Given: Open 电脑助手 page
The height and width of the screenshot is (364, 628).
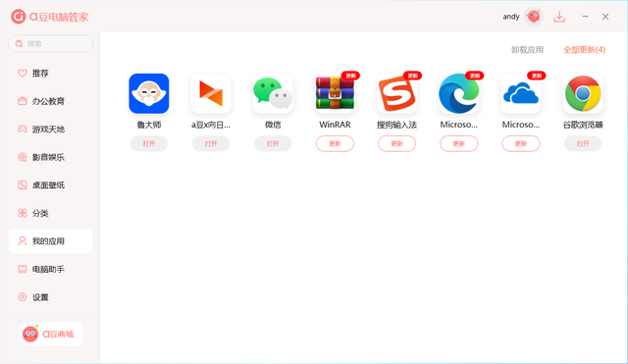Looking at the screenshot, I should [50, 269].
